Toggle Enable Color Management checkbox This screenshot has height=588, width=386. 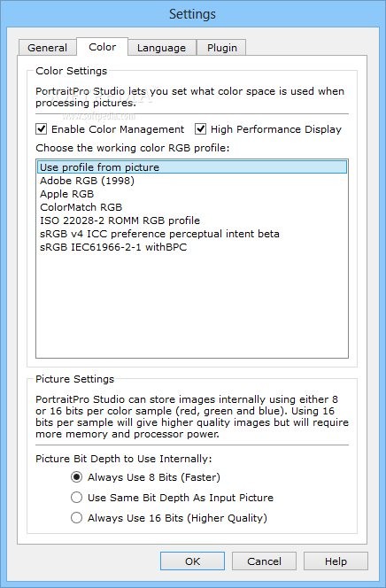pos(42,129)
